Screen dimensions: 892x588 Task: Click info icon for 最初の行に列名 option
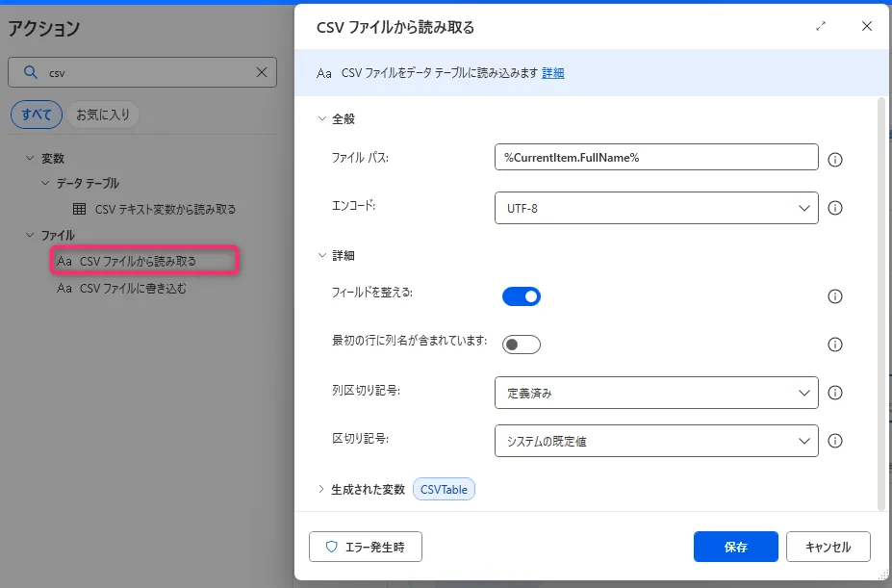click(835, 345)
